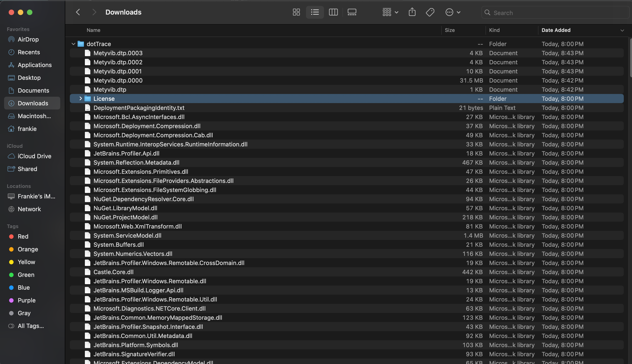Select Castle.Core.dll
The height and width of the screenshot is (364, 632).
pos(347,272)
